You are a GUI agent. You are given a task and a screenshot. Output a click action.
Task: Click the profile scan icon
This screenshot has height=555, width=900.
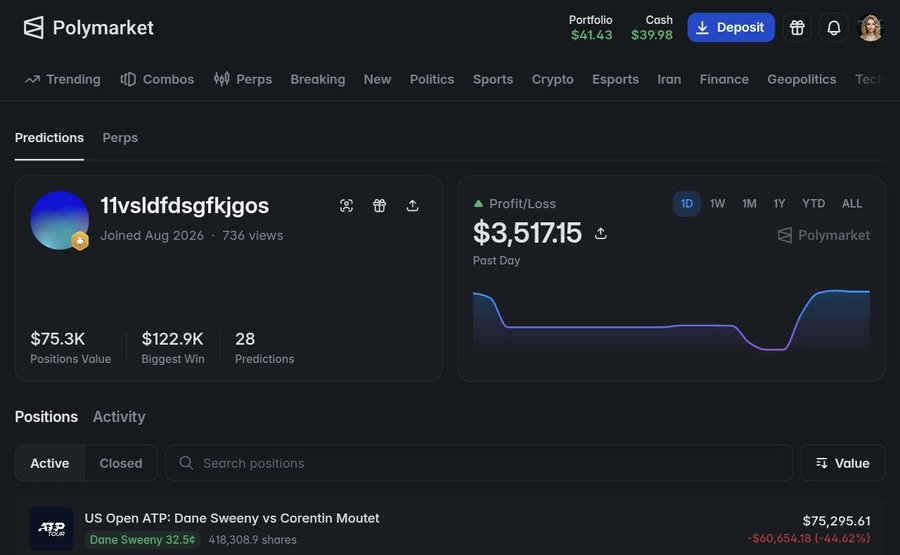click(x=346, y=205)
